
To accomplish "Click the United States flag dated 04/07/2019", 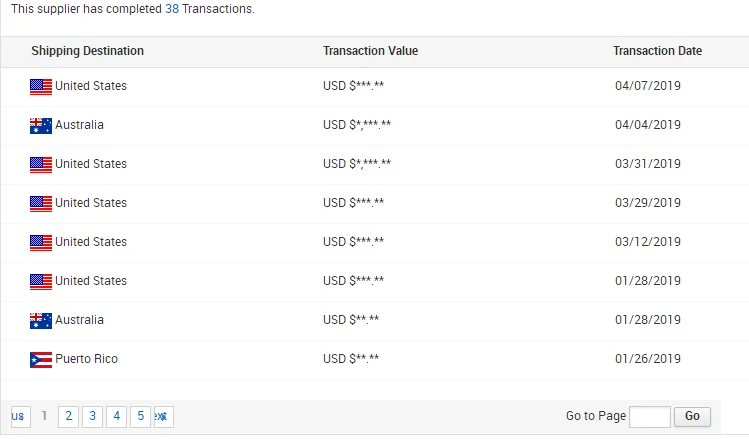I will (x=41, y=86).
